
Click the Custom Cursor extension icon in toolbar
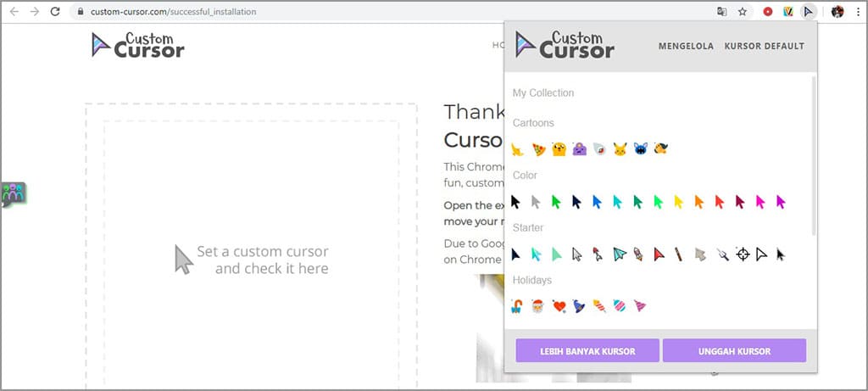(809, 12)
